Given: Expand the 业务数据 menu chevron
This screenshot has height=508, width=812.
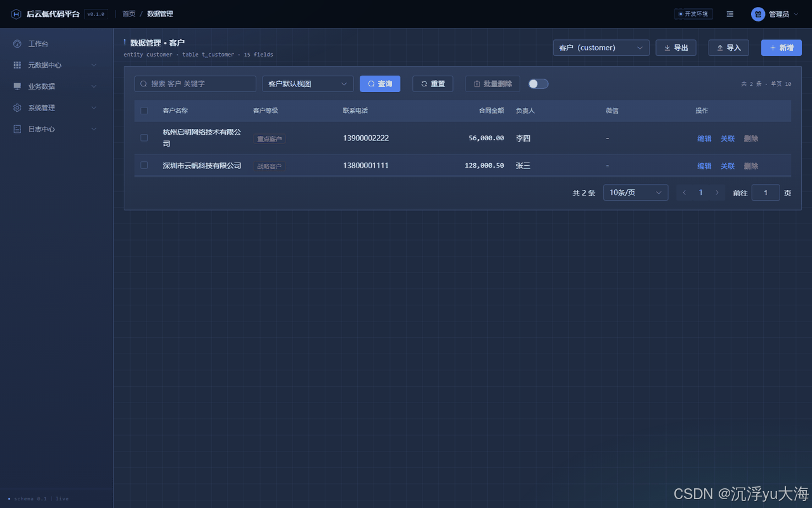Looking at the screenshot, I should [94, 86].
